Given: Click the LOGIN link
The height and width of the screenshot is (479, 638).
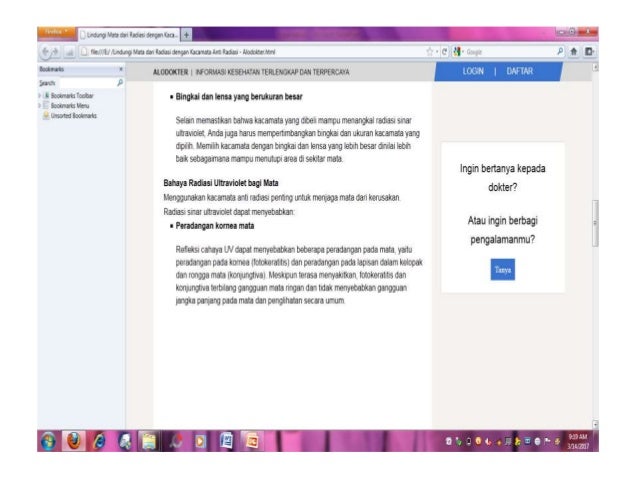Looking at the screenshot, I should pos(473,71).
